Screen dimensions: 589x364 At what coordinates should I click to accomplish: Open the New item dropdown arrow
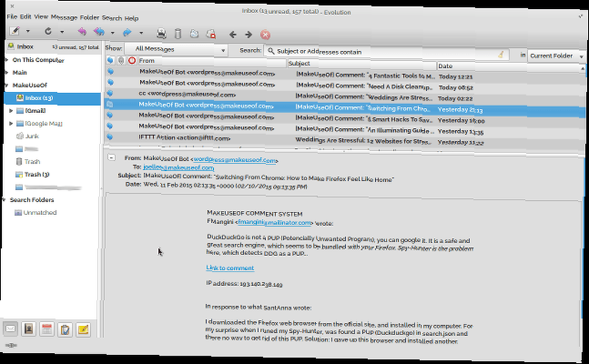pos(28,31)
